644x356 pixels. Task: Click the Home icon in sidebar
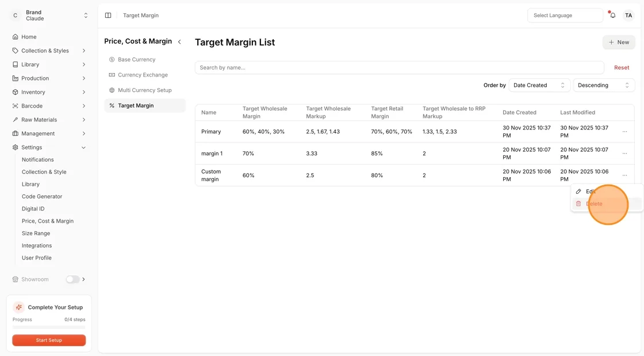click(x=15, y=37)
